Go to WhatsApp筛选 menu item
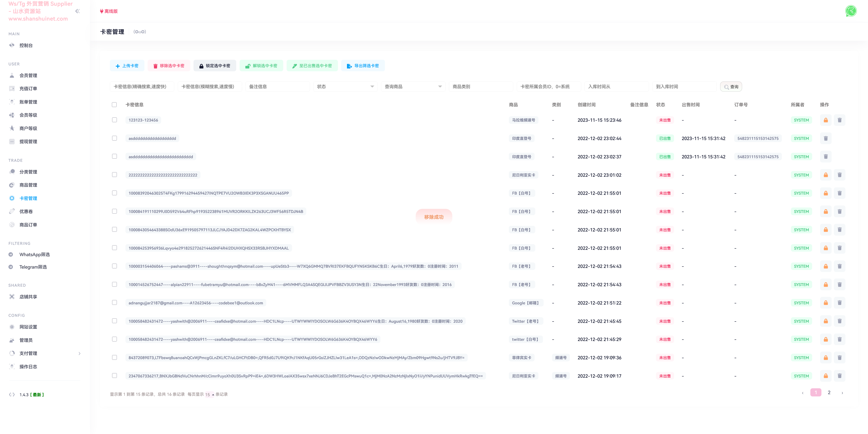This screenshot has width=868, height=434. (x=34, y=255)
